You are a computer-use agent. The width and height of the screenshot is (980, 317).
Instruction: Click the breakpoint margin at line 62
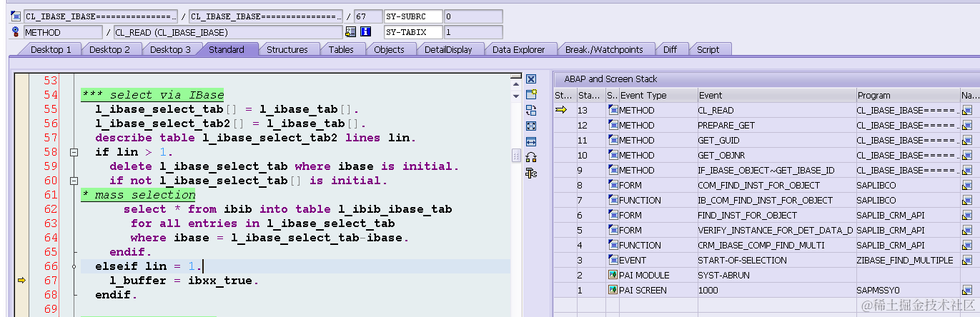tap(21, 209)
